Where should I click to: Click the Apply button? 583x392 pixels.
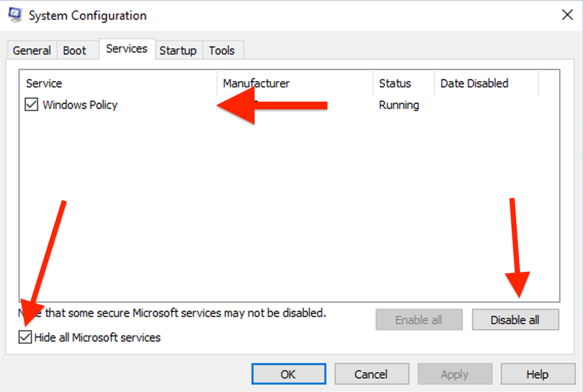(455, 374)
